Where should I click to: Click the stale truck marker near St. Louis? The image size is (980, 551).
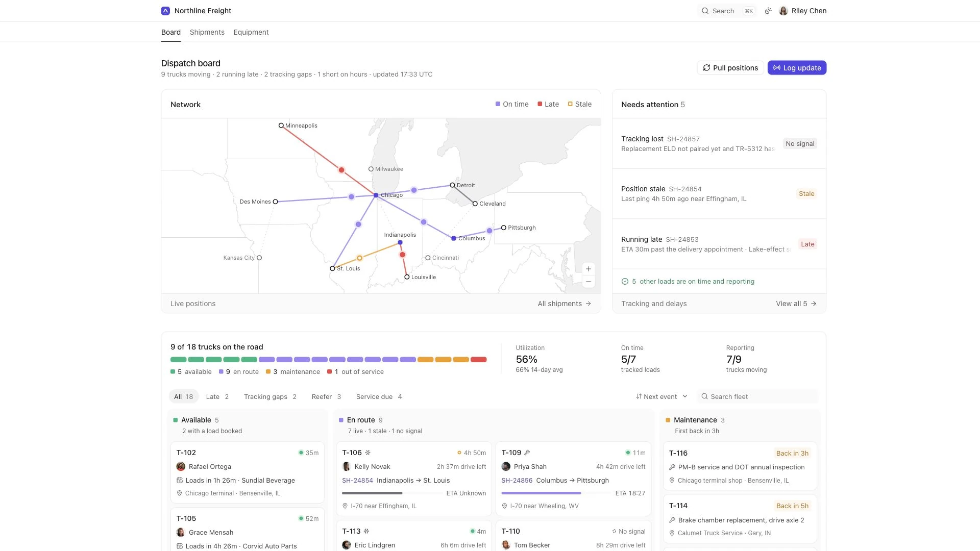pos(359,258)
